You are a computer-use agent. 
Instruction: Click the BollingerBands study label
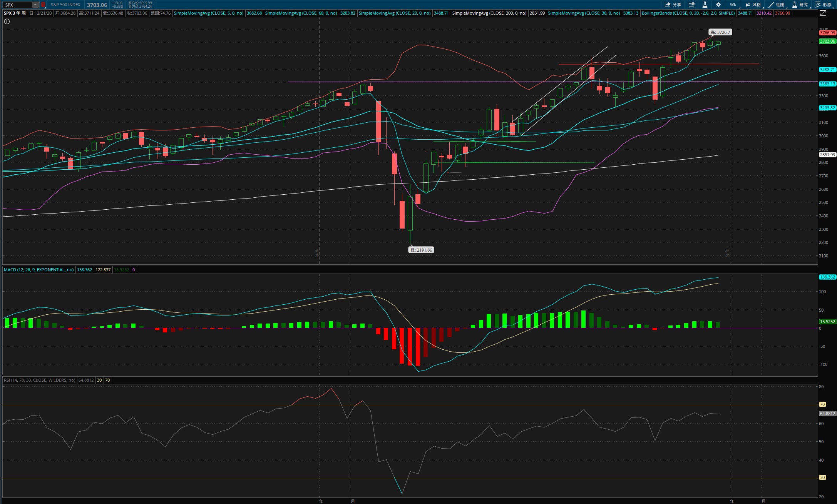[688, 13]
